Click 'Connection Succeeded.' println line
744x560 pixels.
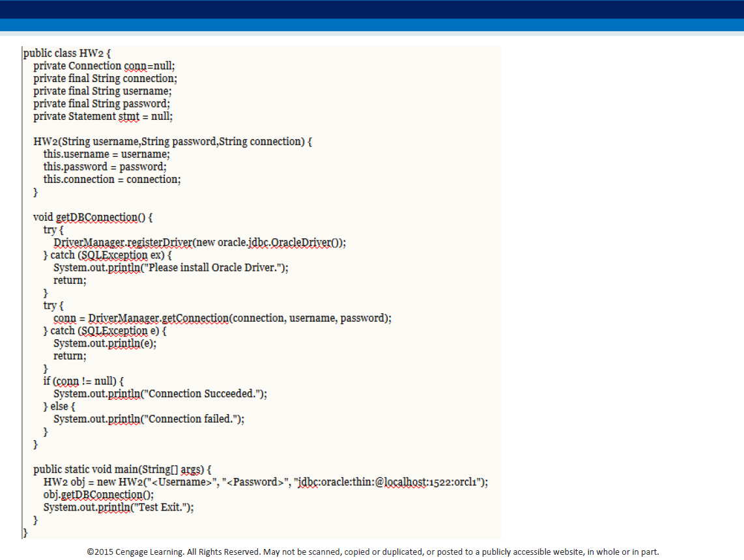tap(160, 393)
